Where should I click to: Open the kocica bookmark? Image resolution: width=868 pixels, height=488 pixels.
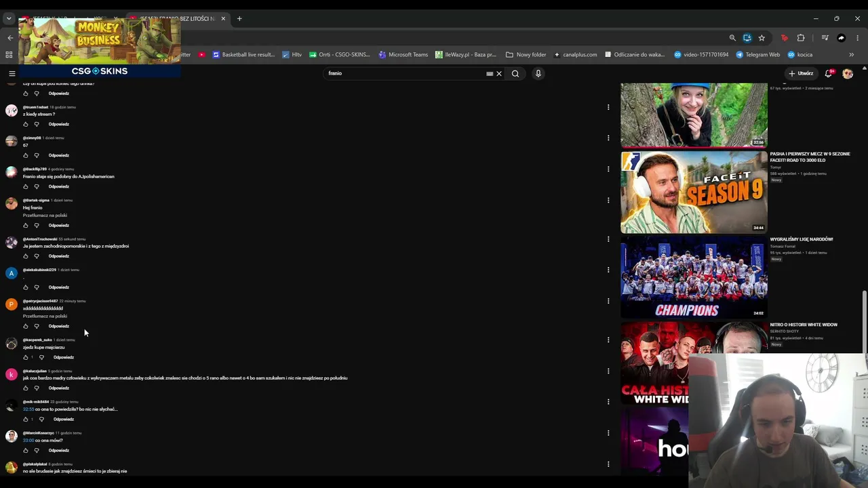click(x=800, y=55)
